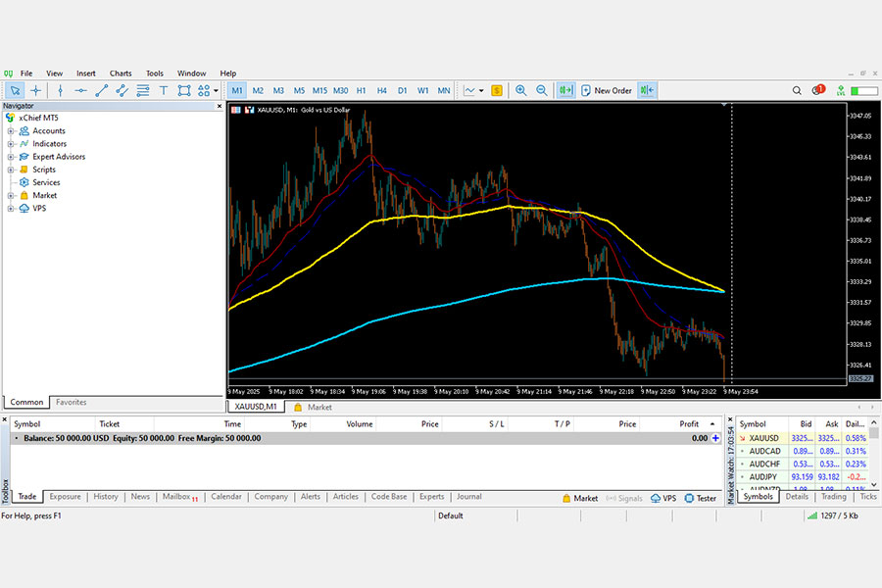
Task: Switch to W1 timeframe
Action: pyautogui.click(x=423, y=90)
